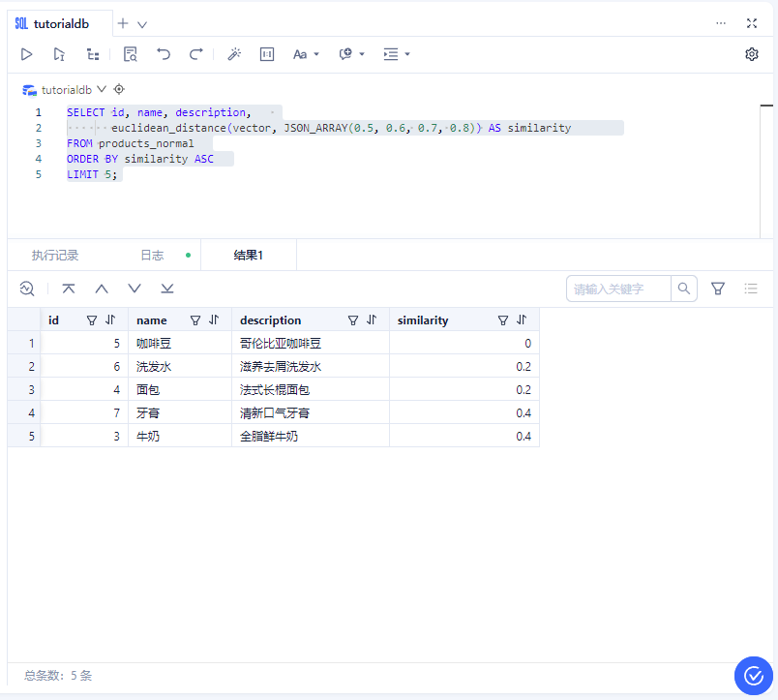Viewport: 778px width, 700px height.
Task: Click the 法式长棍面包 description cell
Action: point(310,390)
